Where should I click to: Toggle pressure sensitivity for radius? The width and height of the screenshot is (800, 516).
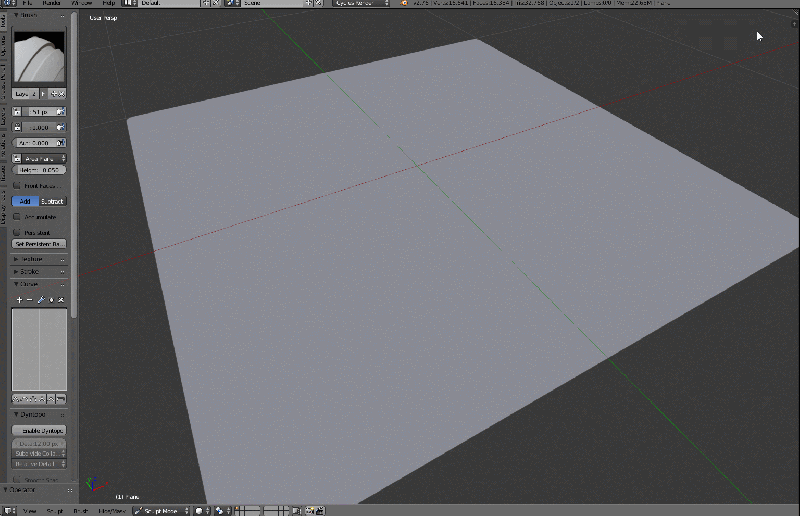[x=61, y=112]
